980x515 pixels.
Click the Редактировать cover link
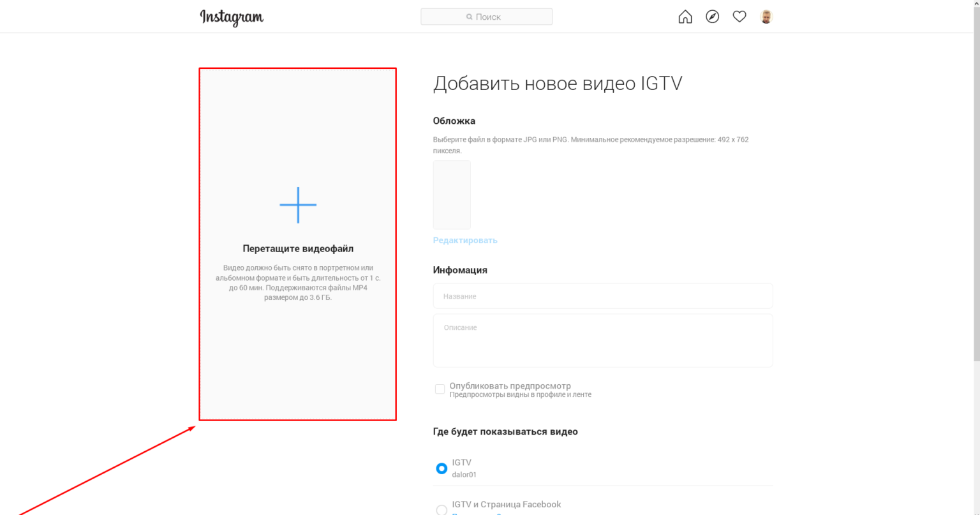[465, 241]
